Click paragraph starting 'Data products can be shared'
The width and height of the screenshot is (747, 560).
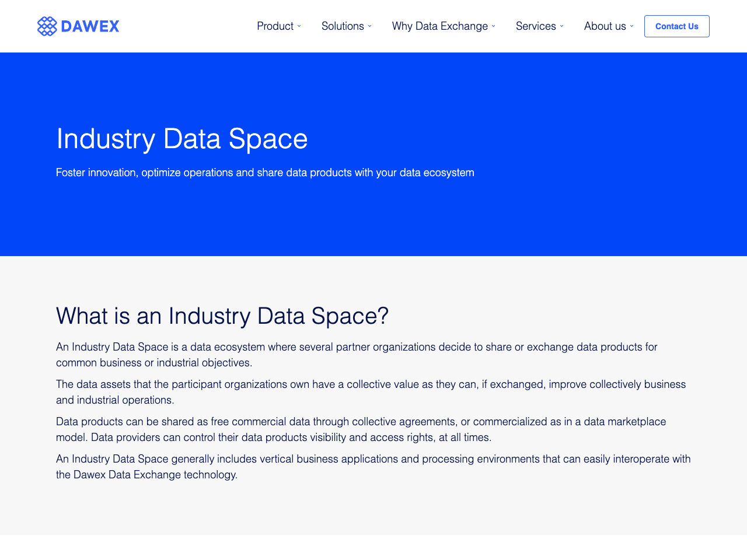tap(361, 429)
